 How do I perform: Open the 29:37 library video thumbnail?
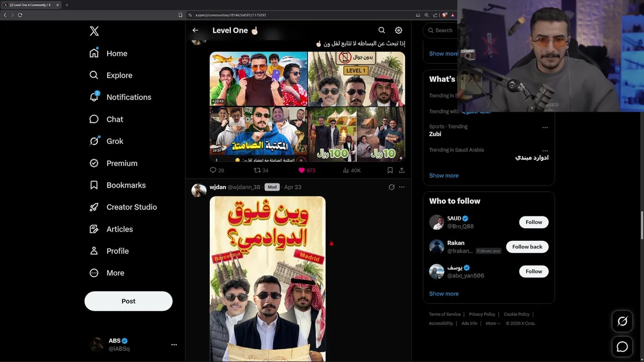(x=258, y=134)
